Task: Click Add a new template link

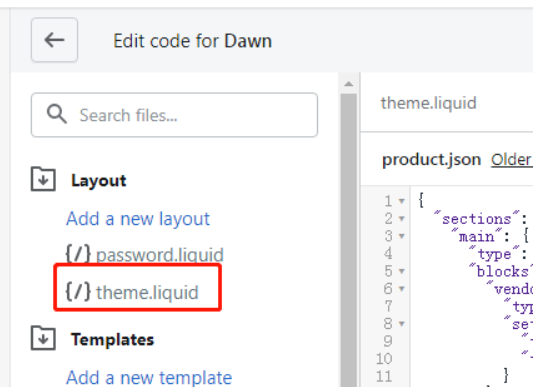Action: pyautogui.click(x=149, y=377)
